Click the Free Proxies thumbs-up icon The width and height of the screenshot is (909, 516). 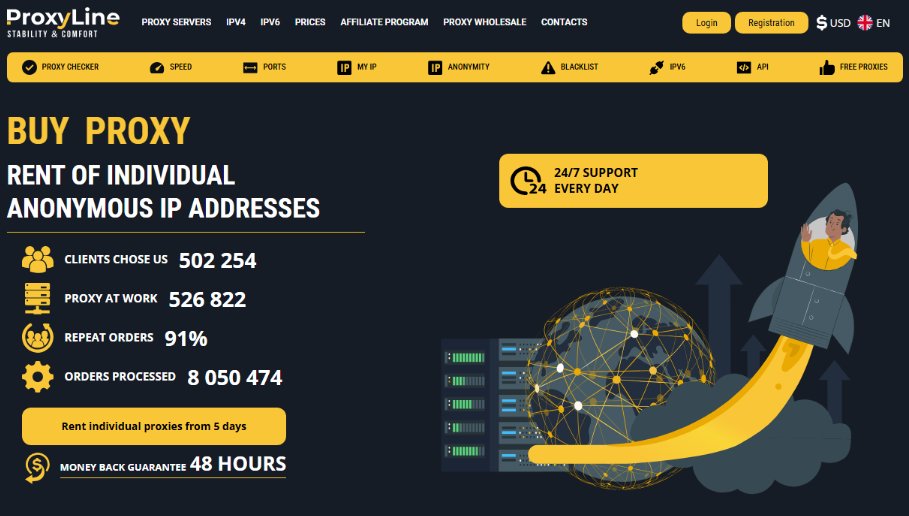coord(827,68)
